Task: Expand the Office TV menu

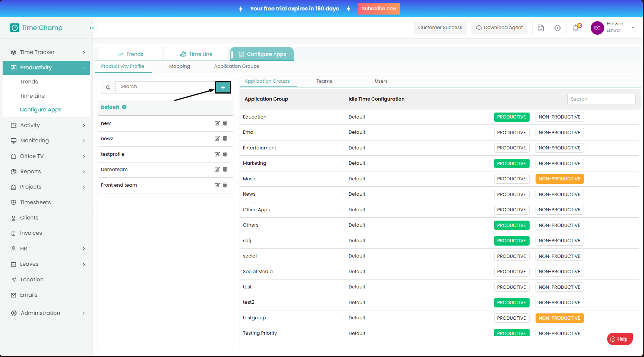Action: tap(46, 156)
